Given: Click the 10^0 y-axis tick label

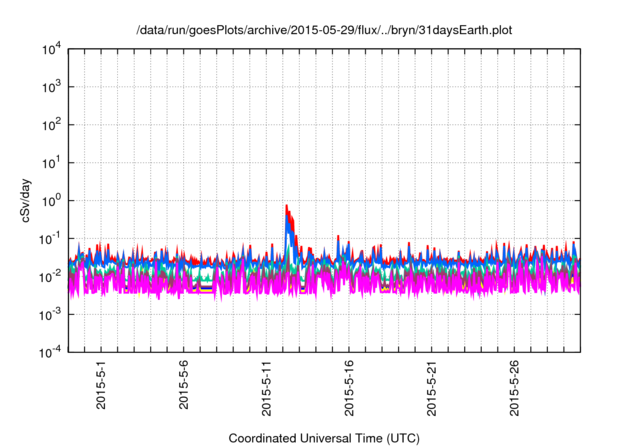Looking at the screenshot, I should (x=50, y=201).
